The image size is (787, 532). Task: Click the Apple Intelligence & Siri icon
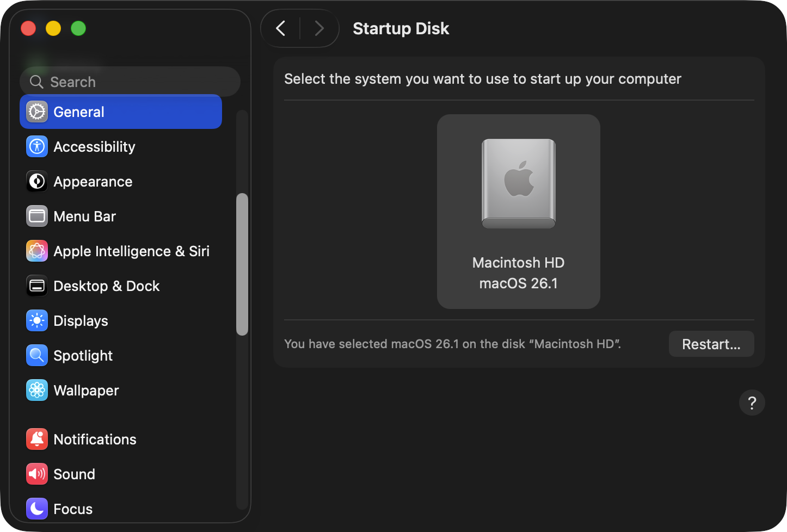37,251
